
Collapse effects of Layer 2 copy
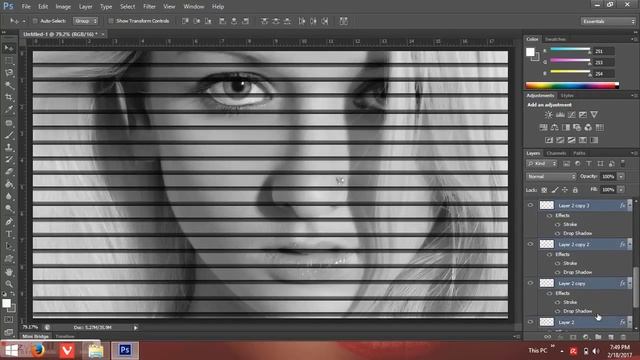coord(630,283)
